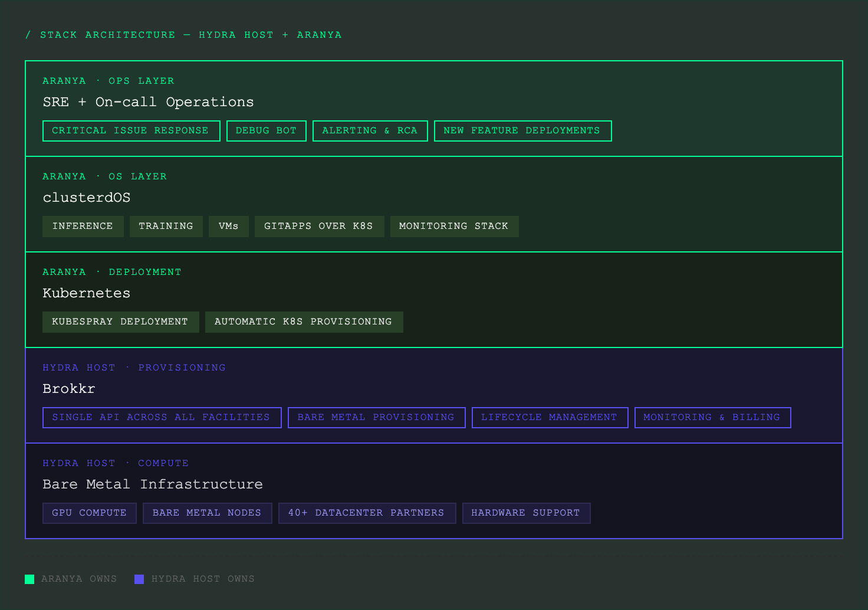
Task: Select the Automatic K8s Provisioning chip
Action: 304,322
